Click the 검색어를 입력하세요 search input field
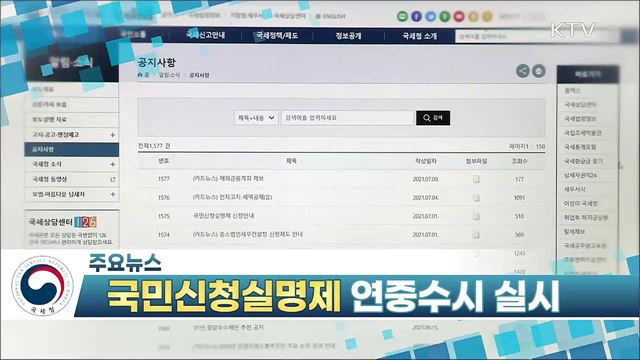The height and width of the screenshot is (360, 640). (x=347, y=118)
